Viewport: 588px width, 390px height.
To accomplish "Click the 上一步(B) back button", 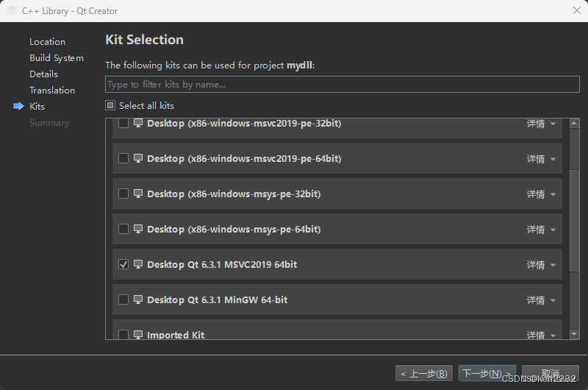I will [x=424, y=374].
